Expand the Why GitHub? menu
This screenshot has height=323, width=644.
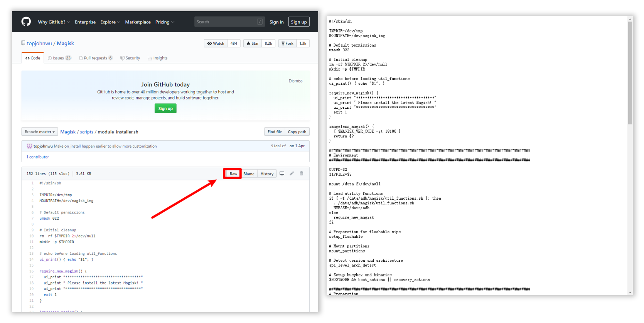[54, 22]
